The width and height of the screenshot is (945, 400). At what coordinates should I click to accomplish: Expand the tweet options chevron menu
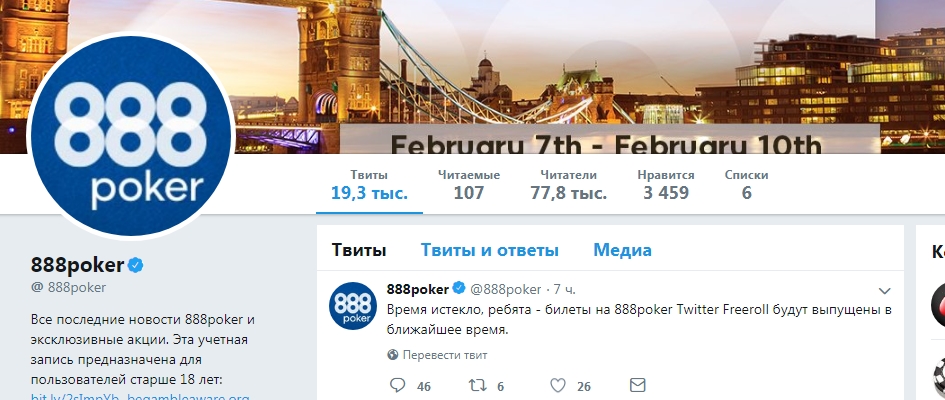(884, 291)
